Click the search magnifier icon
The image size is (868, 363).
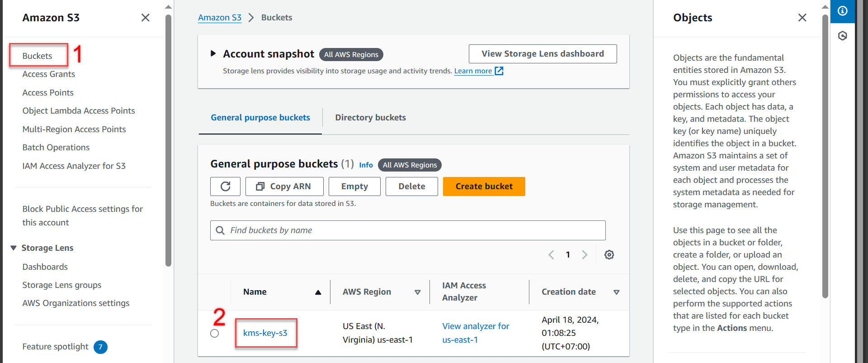tap(220, 230)
